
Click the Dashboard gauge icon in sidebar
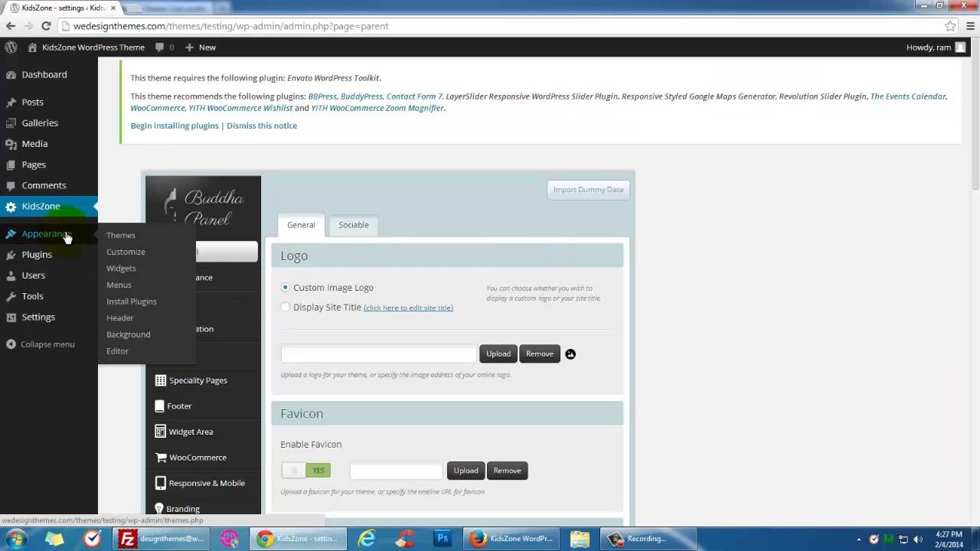(x=11, y=75)
